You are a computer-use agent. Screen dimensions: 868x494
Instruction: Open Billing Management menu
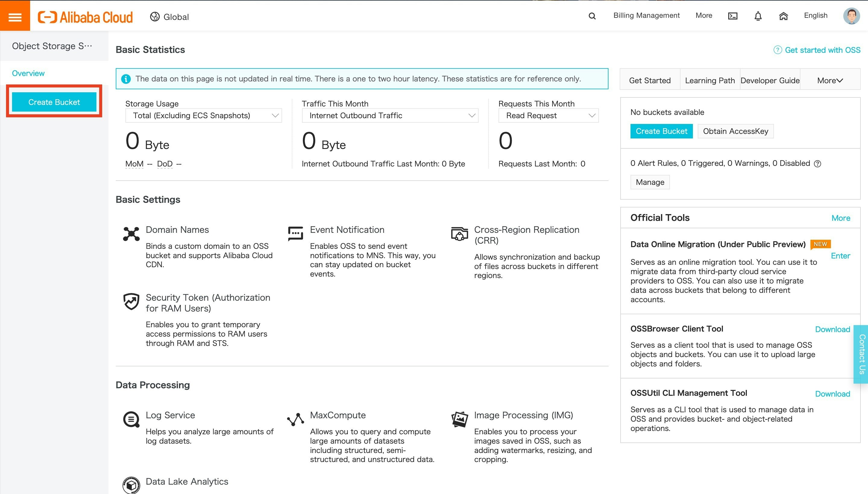pyautogui.click(x=646, y=16)
